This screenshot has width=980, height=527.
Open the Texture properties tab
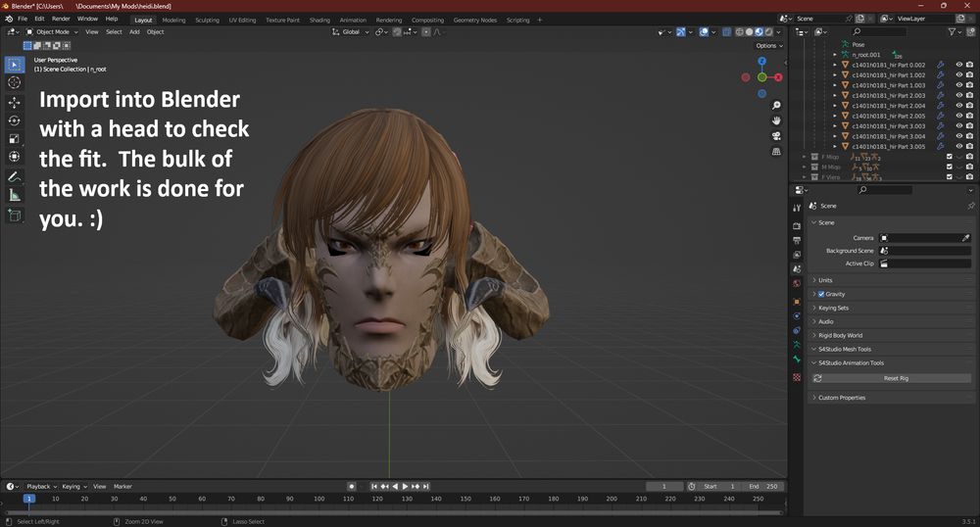[x=796, y=377]
